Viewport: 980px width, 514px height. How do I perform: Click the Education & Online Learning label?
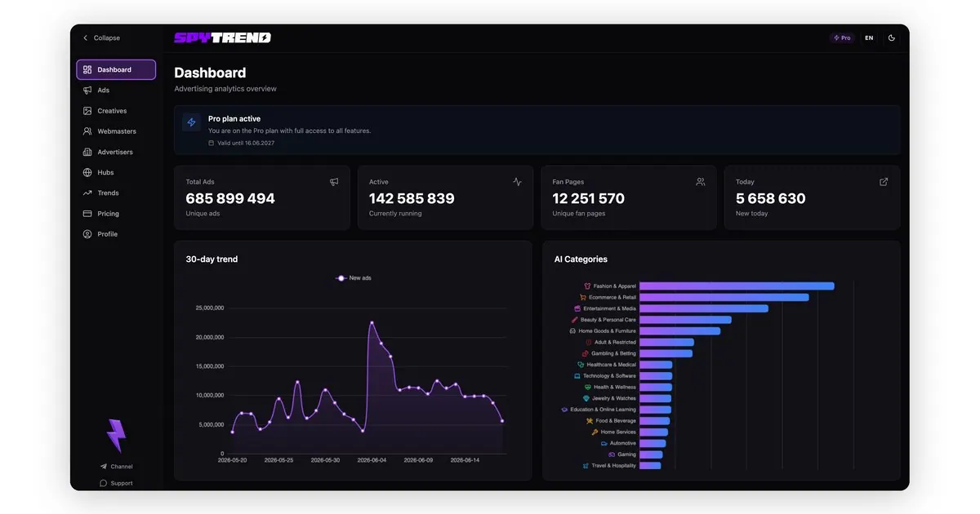[604, 410]
